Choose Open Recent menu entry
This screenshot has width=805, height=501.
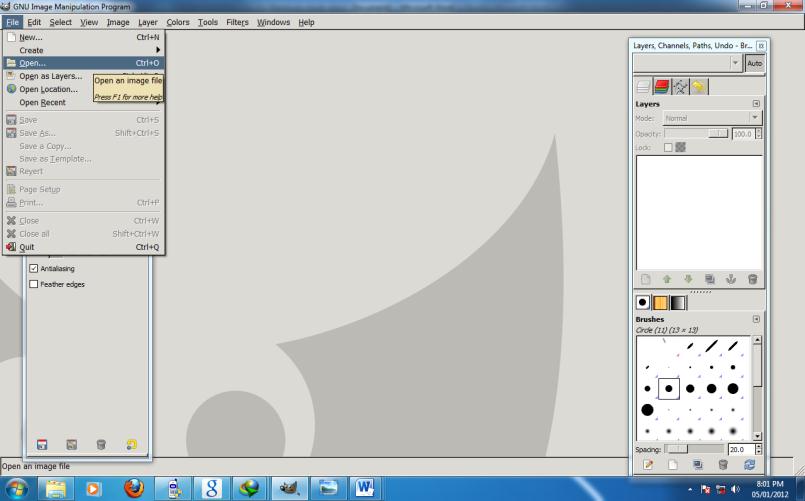(x=84, y=103)
